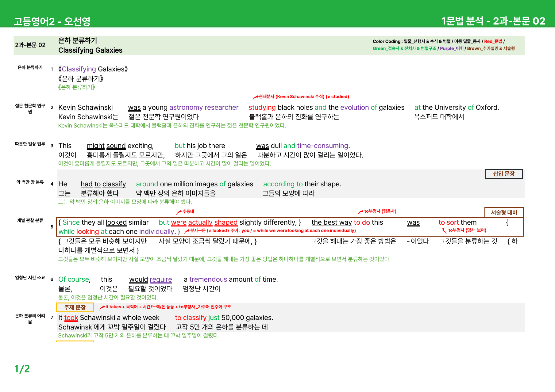Click the 'Green_접속사 & 전치사 & 병렬구조' legend entry
Image resolution: width=555 pixels, height=392 pixels.
(x=404, y=48)
